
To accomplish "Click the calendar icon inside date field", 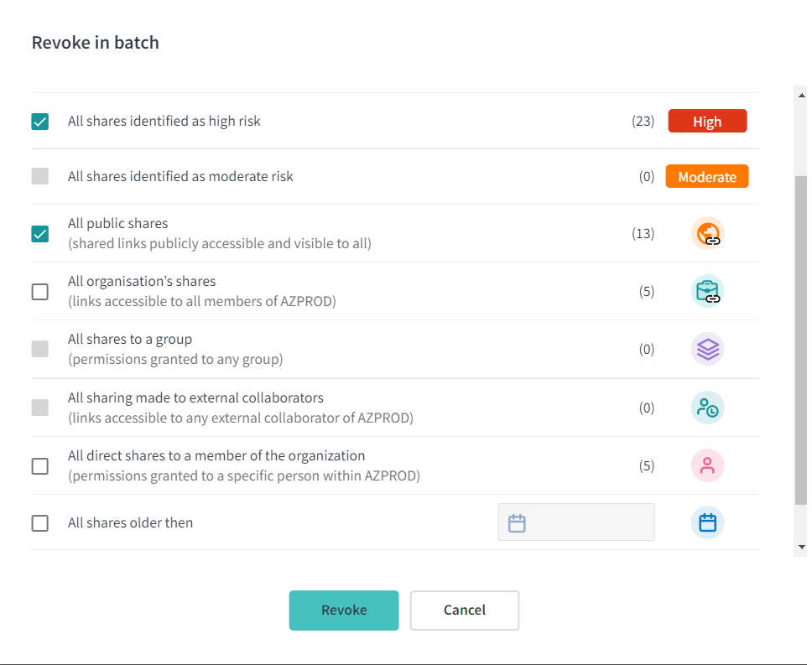I will 517,523.
